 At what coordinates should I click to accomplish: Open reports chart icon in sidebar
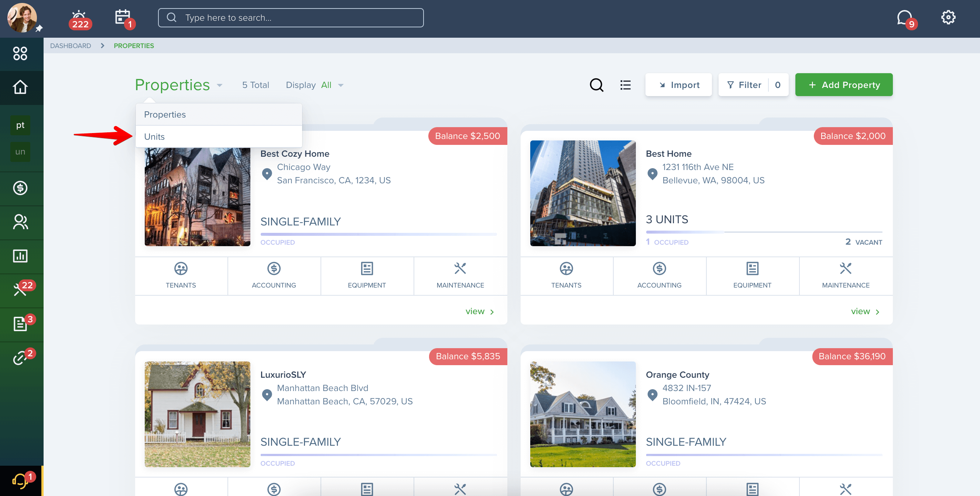pyautogui.click(x=20, y=256)
